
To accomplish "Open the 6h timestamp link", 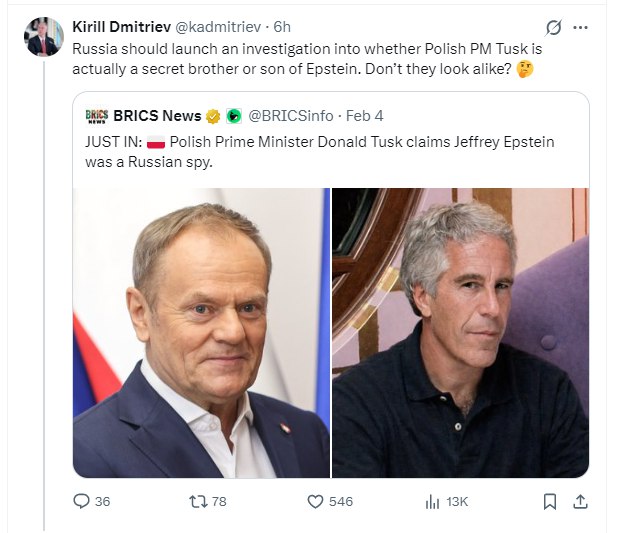I will coord(283,25).
